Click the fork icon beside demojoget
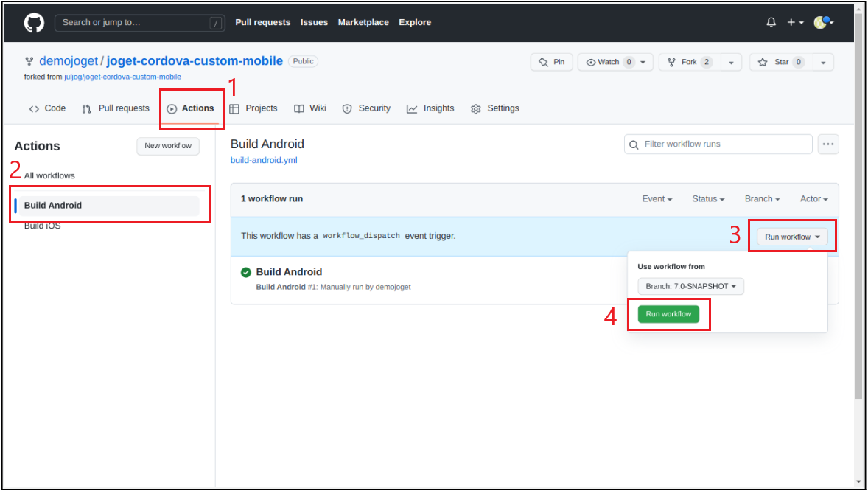Image resolution: width=868 pixels, height=491 pixels. coord(29,61)
